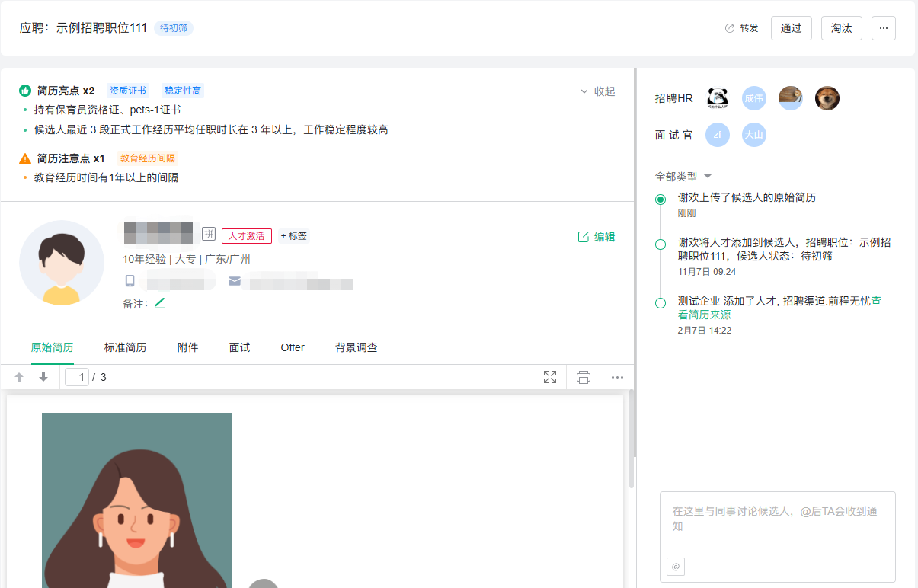
Task: Open resume viewer more options menu
Action: pyautogui.click(x=617, y=377)
